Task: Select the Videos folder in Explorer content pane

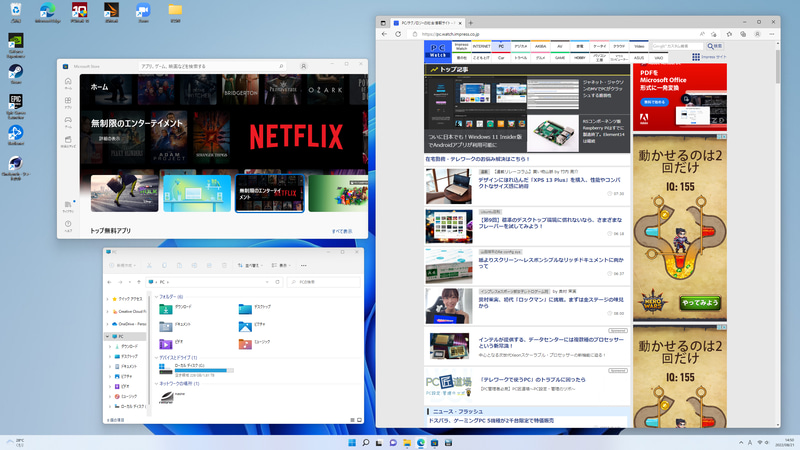Action: [172, 343]
